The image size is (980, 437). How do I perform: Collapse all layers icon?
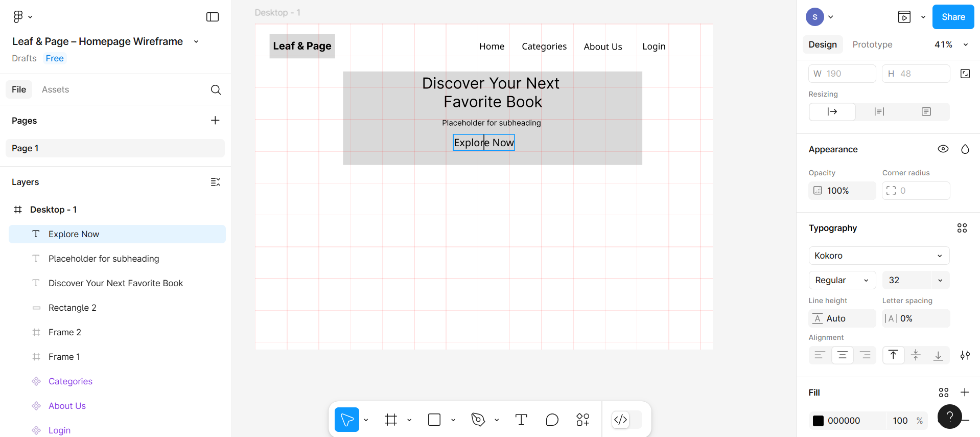[216, 182]
